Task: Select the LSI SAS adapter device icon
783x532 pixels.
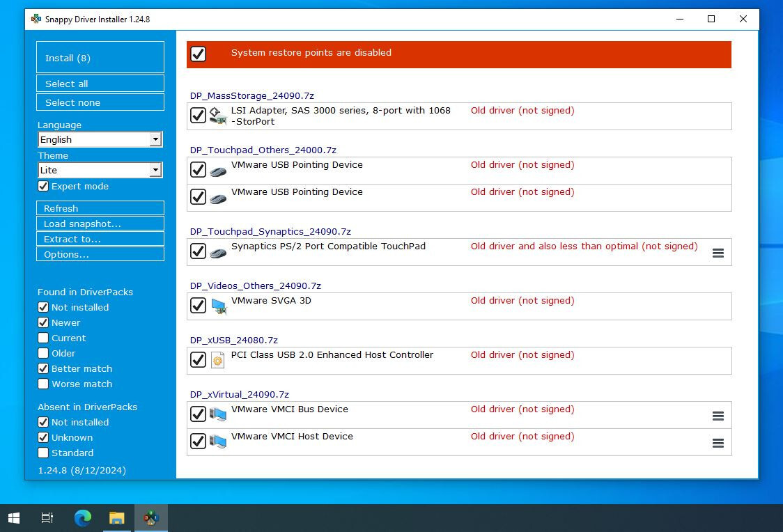Action: tap(218, 116)
